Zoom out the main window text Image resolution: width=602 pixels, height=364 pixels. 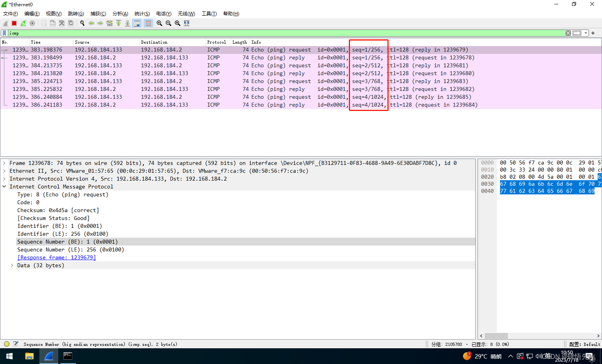pos(169,23)
